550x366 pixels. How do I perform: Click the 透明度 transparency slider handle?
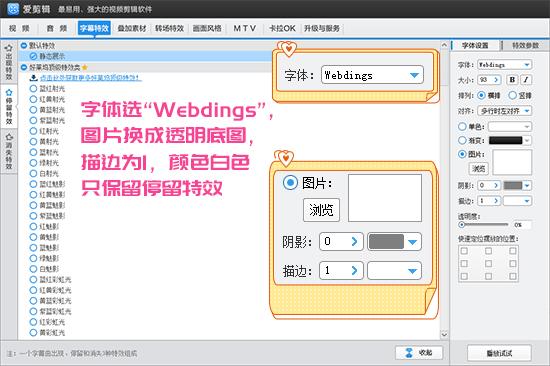click(462, 225)
